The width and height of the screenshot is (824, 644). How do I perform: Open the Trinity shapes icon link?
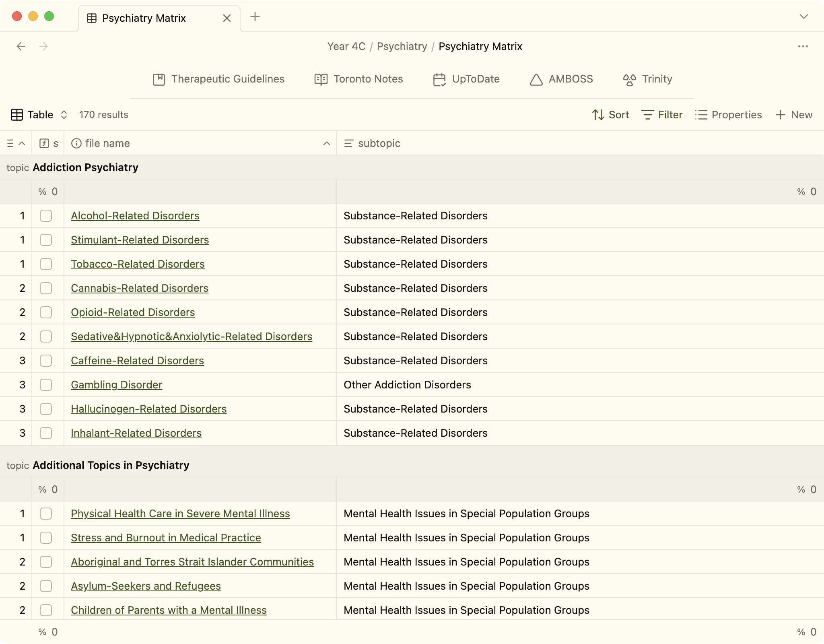click(x=629, y=79)
